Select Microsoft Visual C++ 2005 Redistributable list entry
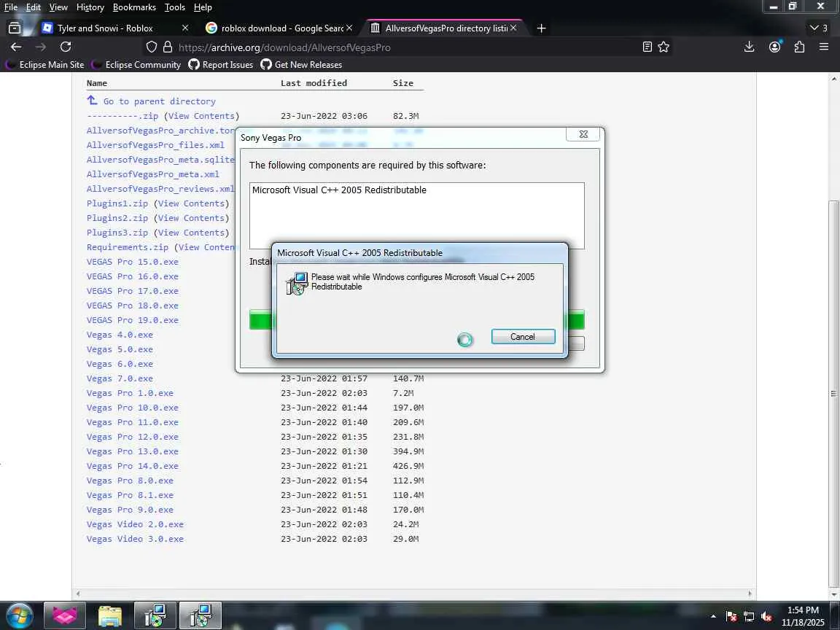 339,190
